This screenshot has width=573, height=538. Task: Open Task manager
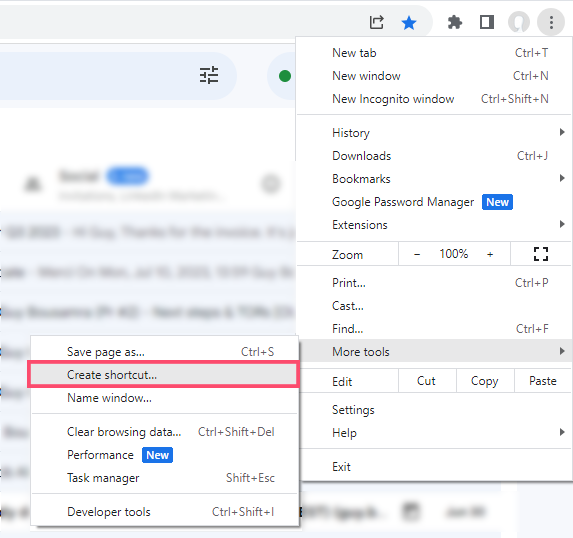coord(164,478)
